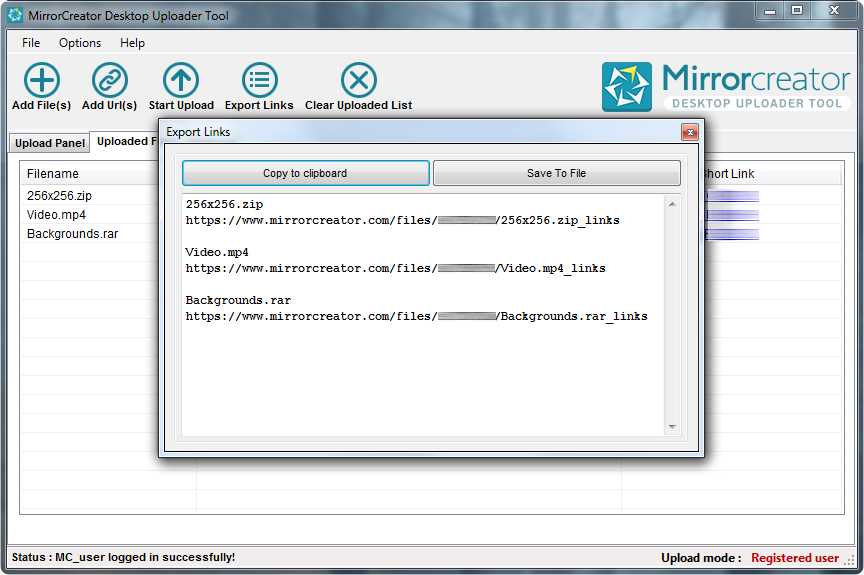
Task: Open short link for Backgrounds.rar
Action: tap(732, 235)
